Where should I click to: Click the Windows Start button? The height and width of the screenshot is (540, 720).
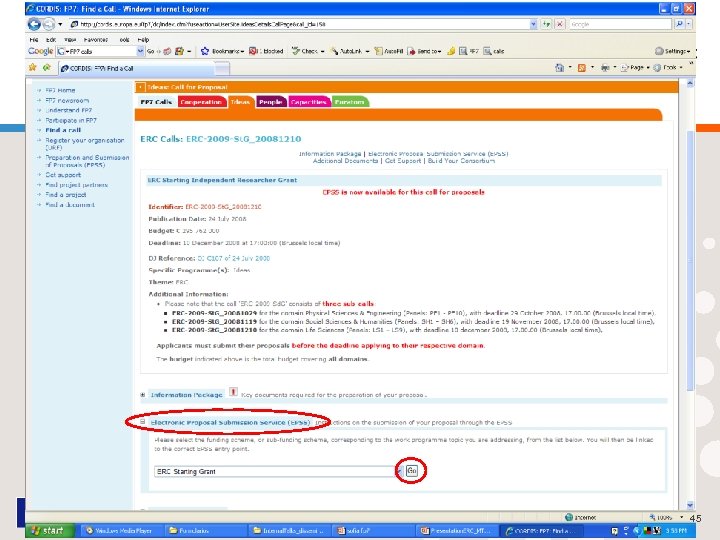click(50, 531)
